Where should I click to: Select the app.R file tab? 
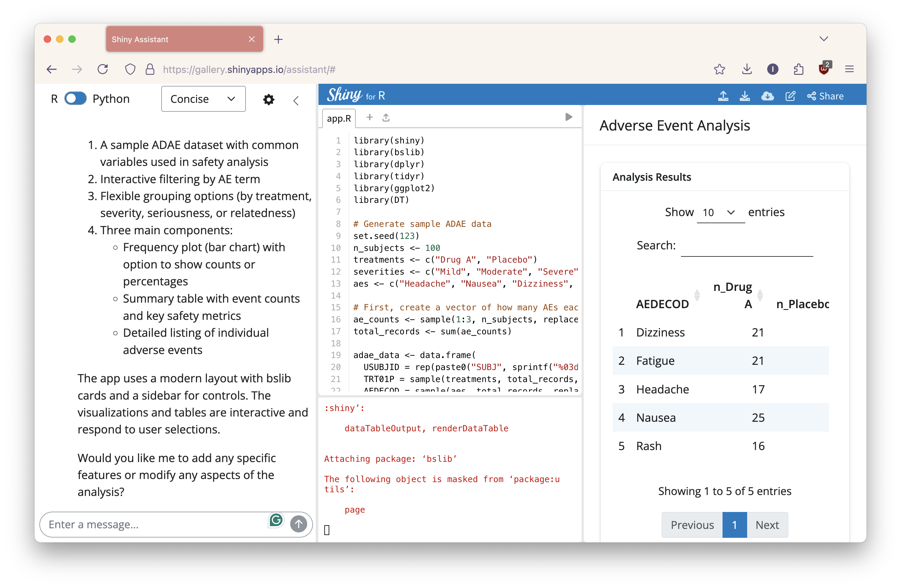(x=338, y=119)
